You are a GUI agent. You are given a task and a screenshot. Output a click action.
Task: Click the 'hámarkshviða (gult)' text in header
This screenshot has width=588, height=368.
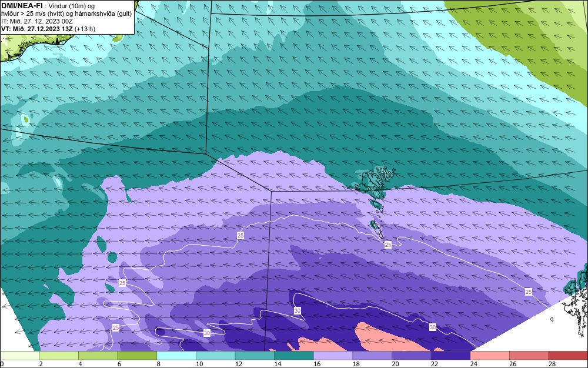(x=102, y=14)
